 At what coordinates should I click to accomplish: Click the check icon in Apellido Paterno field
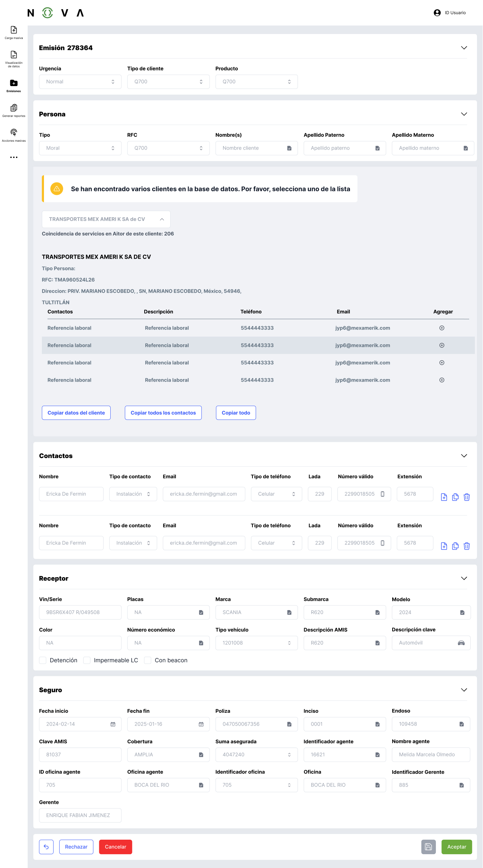coord(377,148)
